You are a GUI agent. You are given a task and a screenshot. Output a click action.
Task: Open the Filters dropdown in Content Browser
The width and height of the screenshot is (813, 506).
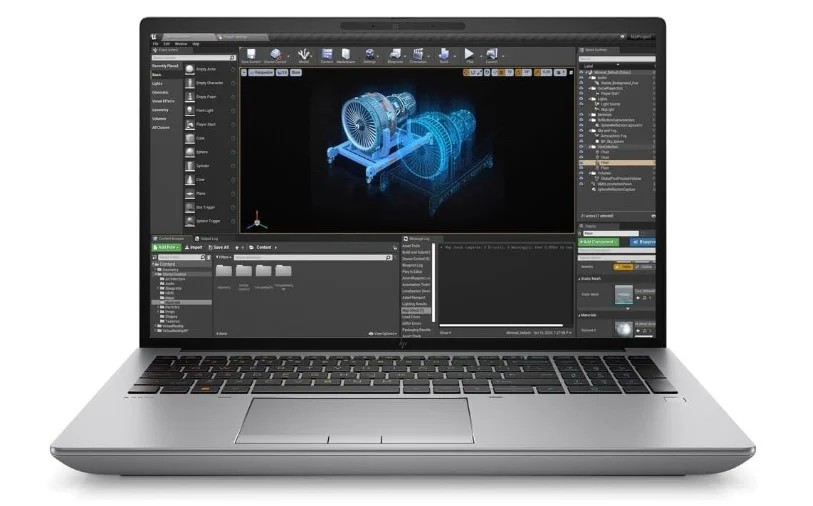(223, 257)
